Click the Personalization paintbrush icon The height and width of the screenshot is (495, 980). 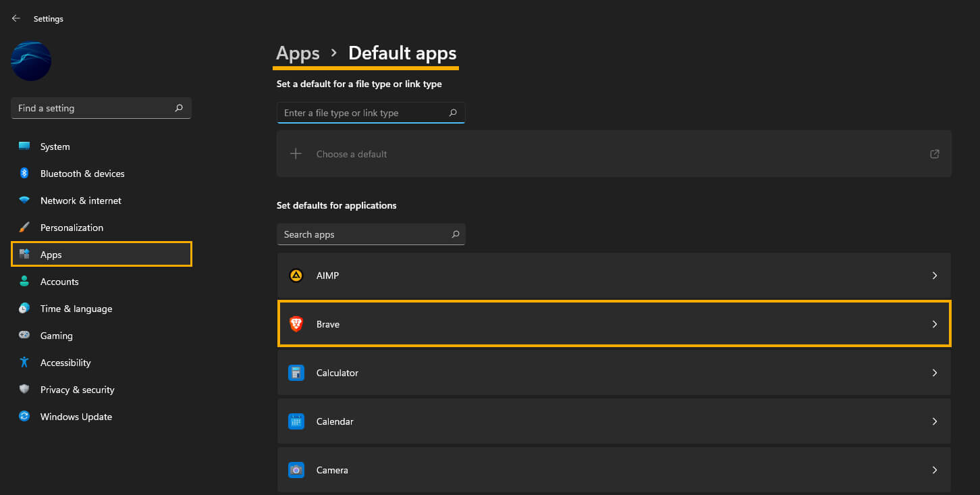click(x=24, y=228)
